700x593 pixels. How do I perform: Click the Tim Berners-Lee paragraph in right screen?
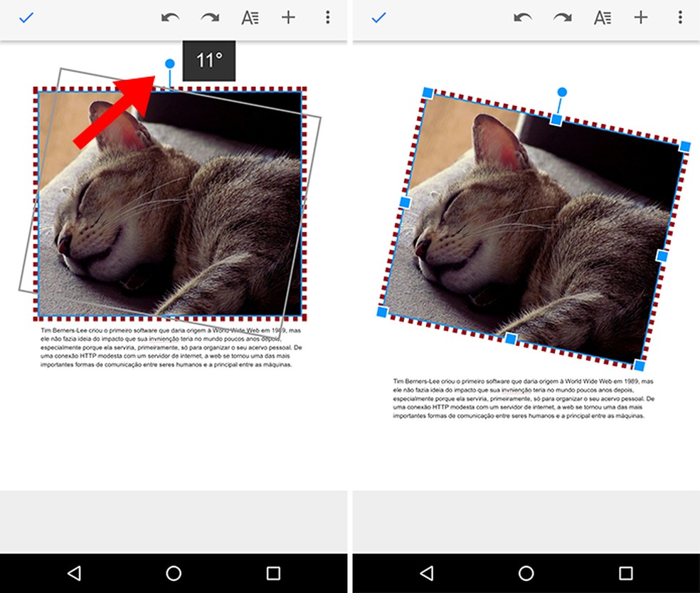(524, 399)
